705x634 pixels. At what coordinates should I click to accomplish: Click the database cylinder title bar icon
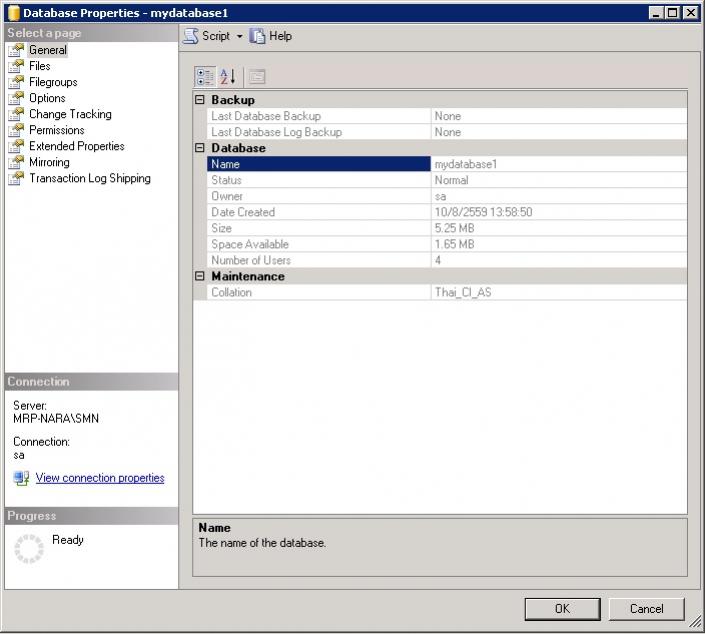click(13, 13)
